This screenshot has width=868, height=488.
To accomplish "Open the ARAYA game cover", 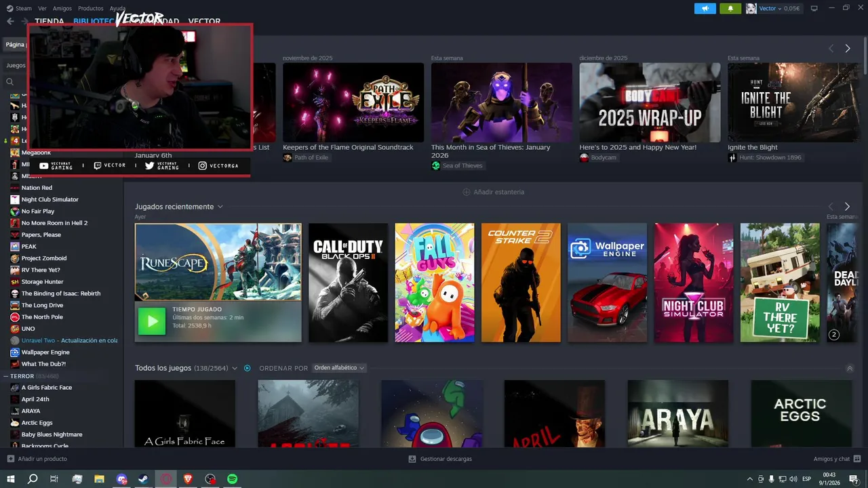I will 678,413.
